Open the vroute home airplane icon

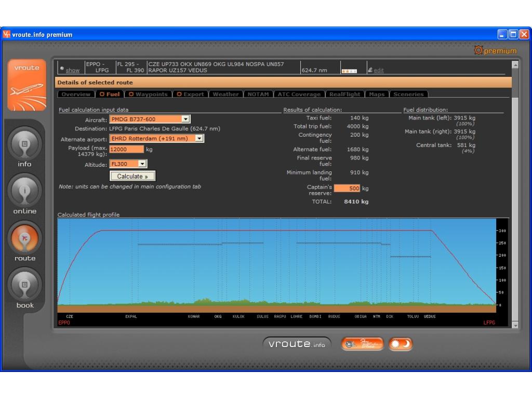(27, 85)
